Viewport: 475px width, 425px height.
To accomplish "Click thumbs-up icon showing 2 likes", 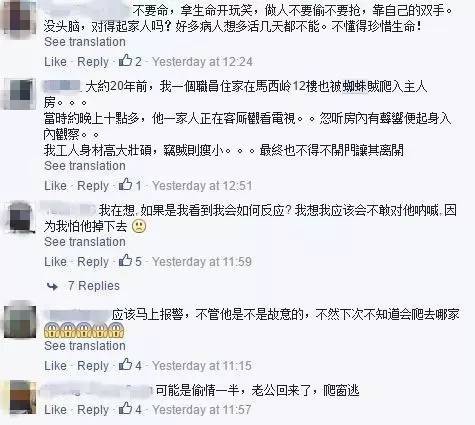I will pyautogui.click(x=126, y=61).
